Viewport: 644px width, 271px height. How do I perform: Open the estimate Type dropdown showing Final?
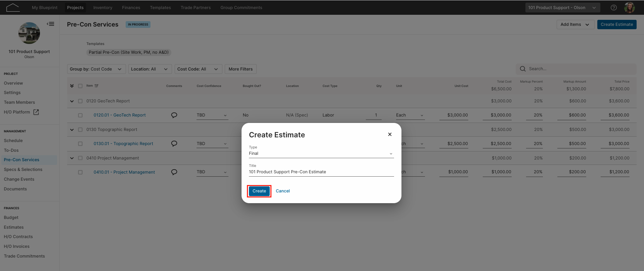[321, 153]
